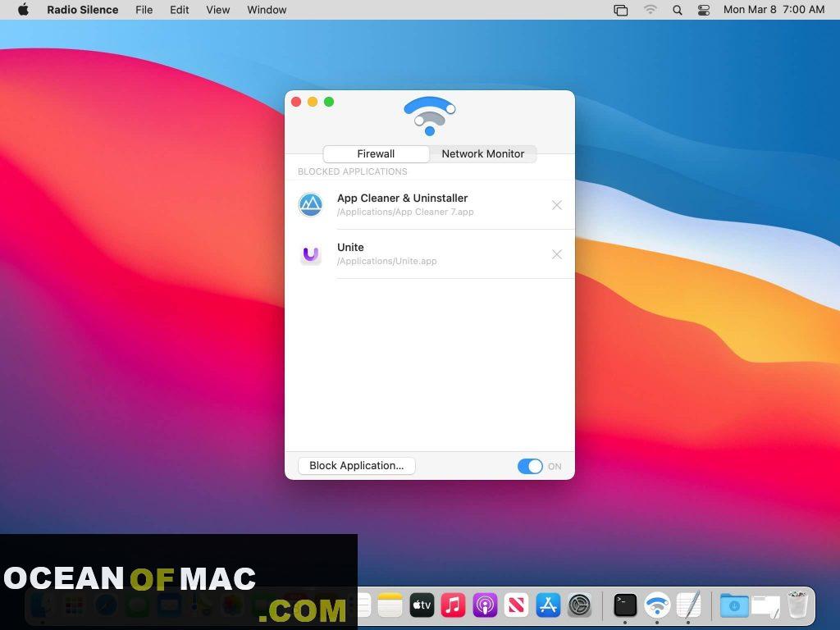Click the App Cleaner & Uninstaller name text
Image resolution: width=840 pixels, height=630 pixels.
402,199
